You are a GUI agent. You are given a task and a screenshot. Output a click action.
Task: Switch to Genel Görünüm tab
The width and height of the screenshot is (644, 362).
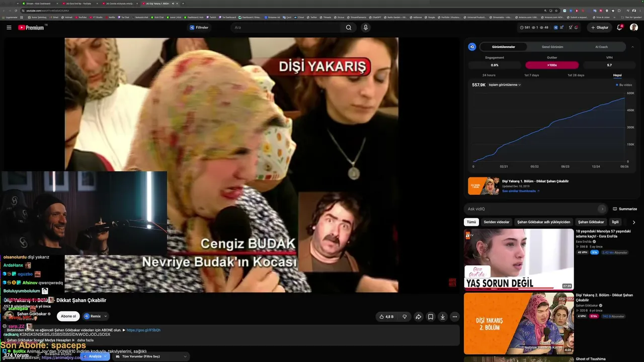coord(552,47)
